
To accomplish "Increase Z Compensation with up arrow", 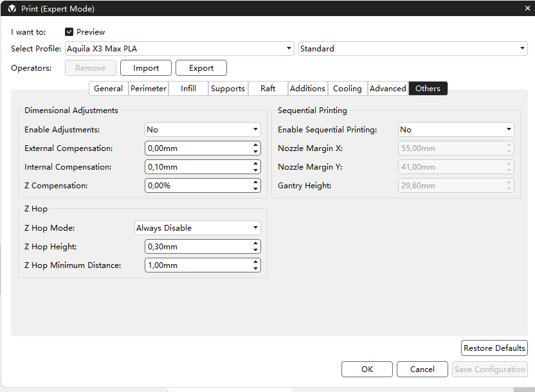I will (x=256, y=183).
